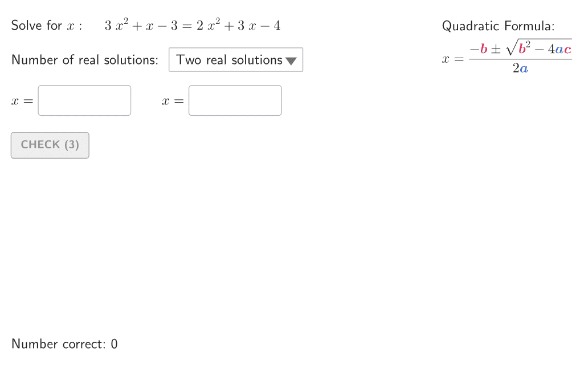Click the "Number correct: 0" score text
Screen dimensions: 588x368
[64, 344]
